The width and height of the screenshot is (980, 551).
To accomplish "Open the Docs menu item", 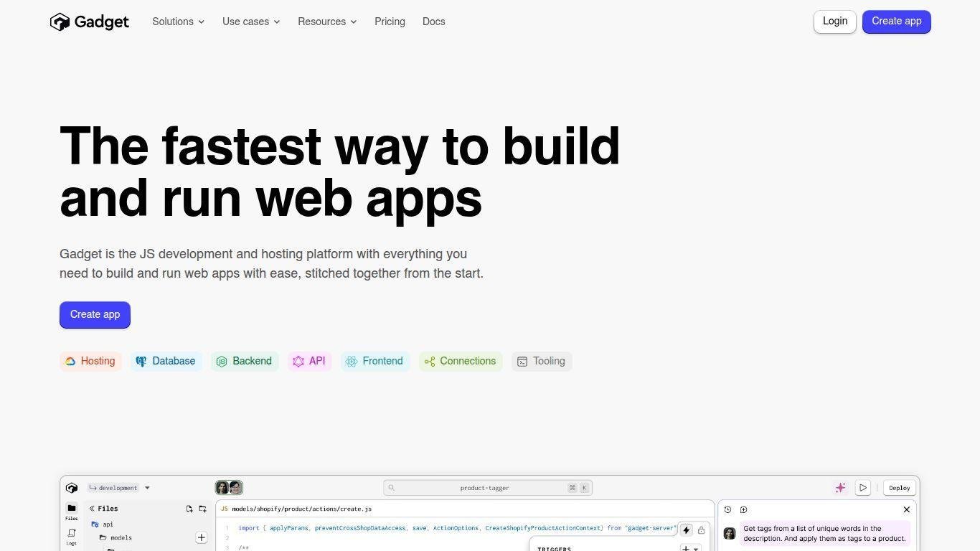I will point(433,22).
